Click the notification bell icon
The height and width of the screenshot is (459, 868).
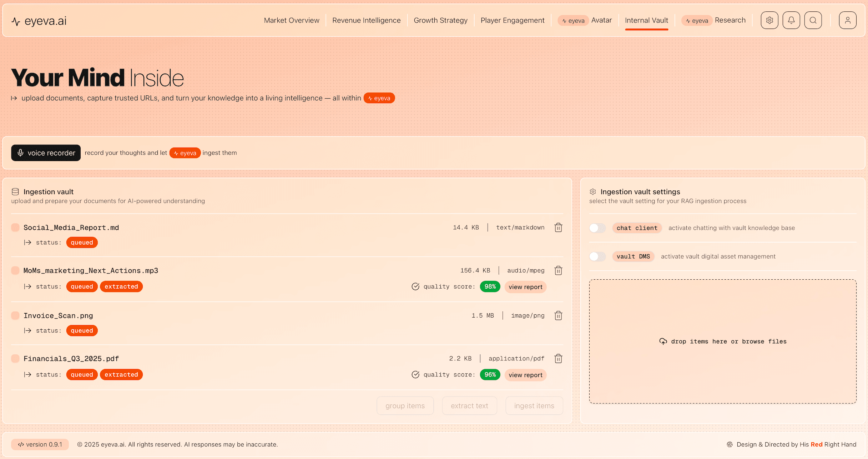[x=791, y=20]
